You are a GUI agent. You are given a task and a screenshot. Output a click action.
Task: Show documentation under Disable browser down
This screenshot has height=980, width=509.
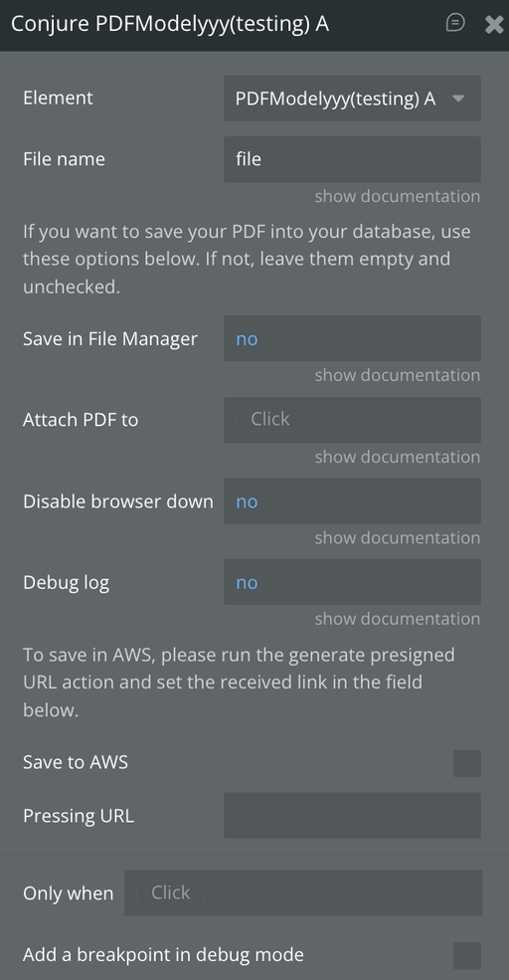(398, 537)
